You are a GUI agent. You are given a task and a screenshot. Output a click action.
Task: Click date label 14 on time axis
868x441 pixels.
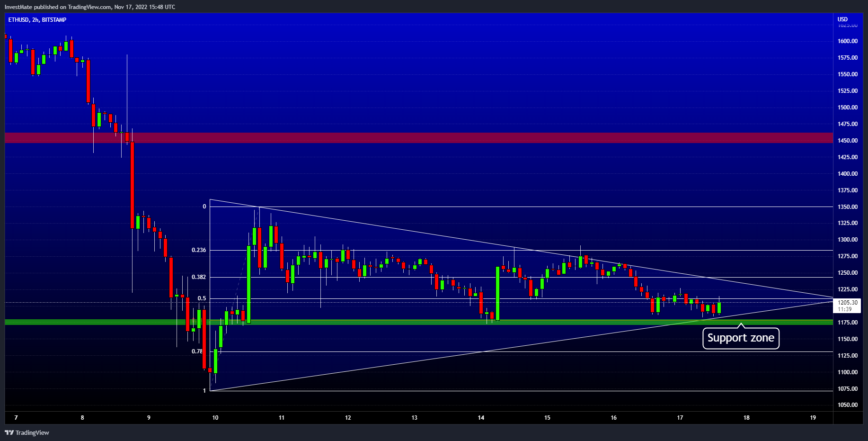coord(481,418)
